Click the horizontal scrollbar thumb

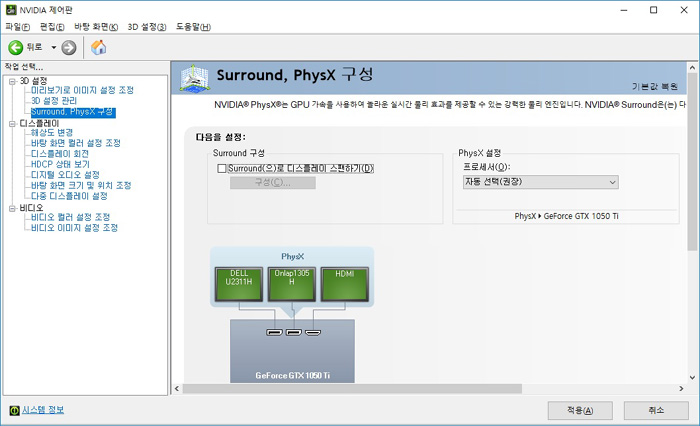click(x=352, y=388)
